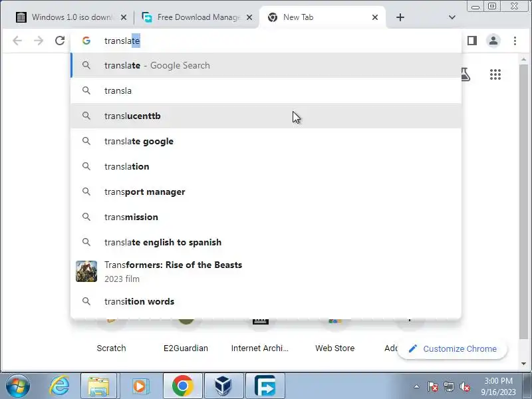The width and height of the screenshot is (532, 399).
Task: Select the 'translation' suggestion
Action: tap(265, 167)
